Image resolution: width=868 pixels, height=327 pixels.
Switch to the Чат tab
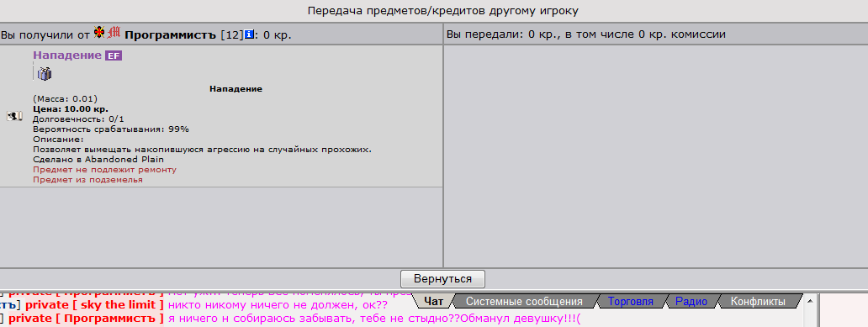[433, 302]
